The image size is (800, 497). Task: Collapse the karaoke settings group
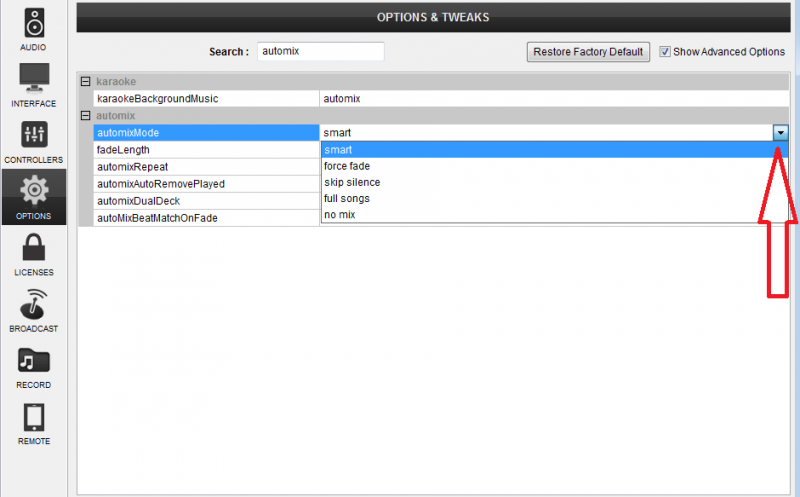[x=85, y=81]
